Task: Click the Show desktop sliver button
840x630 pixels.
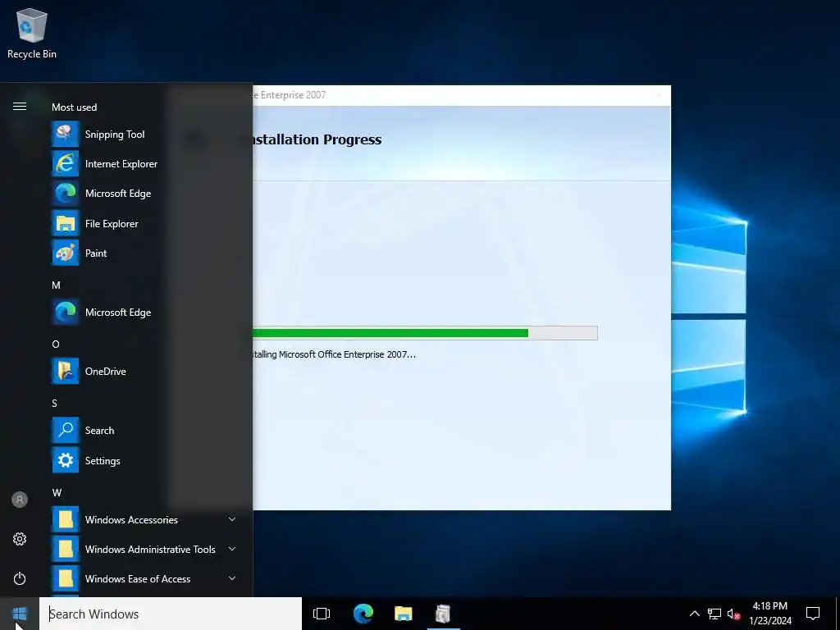Action: click(838, 614)
